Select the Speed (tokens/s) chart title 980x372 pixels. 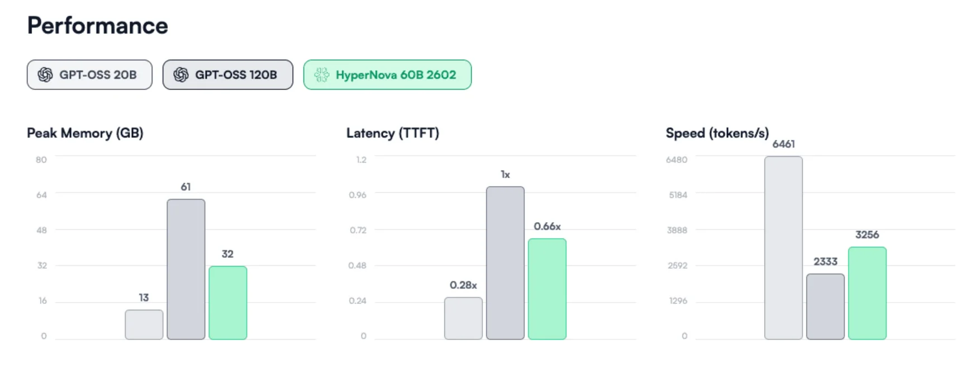pos(717,133)
